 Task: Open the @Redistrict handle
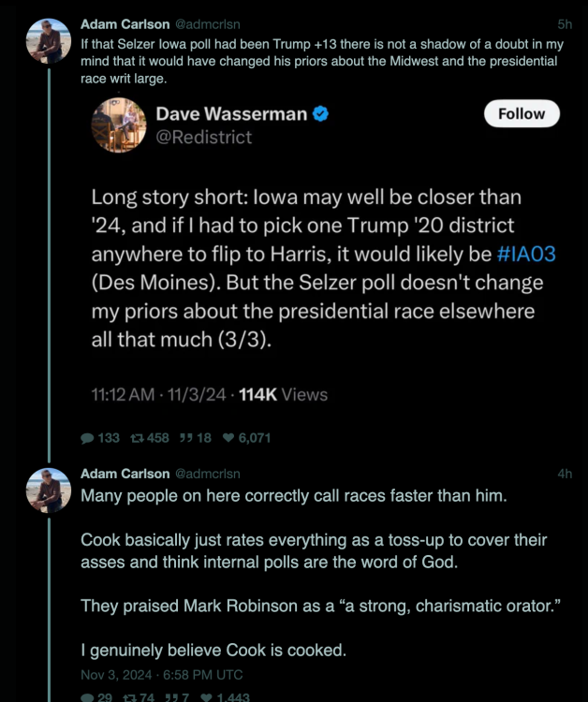coord(203,137)
